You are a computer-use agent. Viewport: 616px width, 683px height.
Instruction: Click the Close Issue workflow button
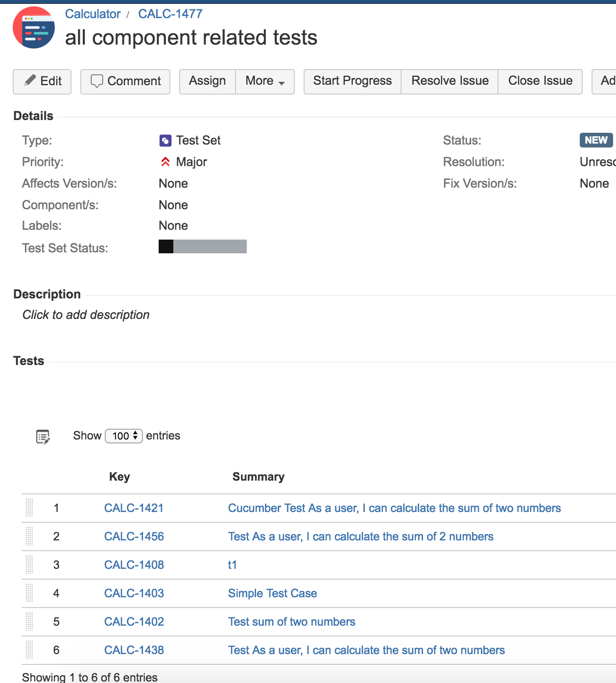[540, 81]
